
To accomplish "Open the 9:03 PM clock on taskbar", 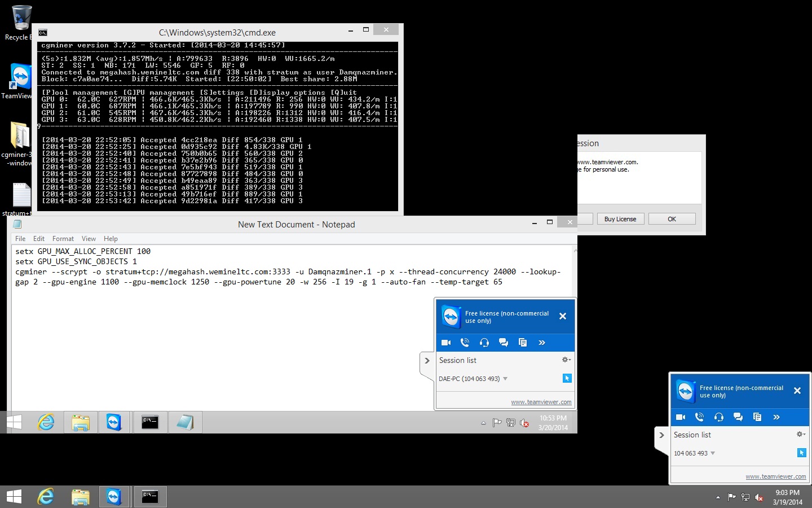I will coord(787,497).
